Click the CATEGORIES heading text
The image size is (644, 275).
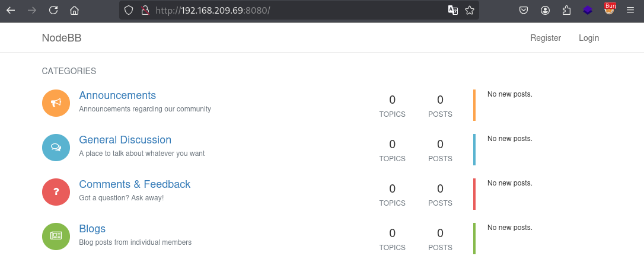coord(69,71)
